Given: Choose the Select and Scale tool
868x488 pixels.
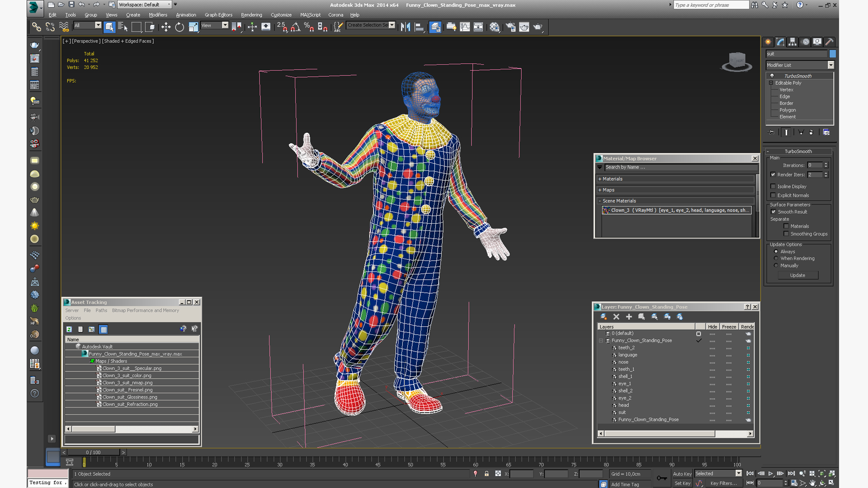Looking at the screenshot, I should [193, 27].
